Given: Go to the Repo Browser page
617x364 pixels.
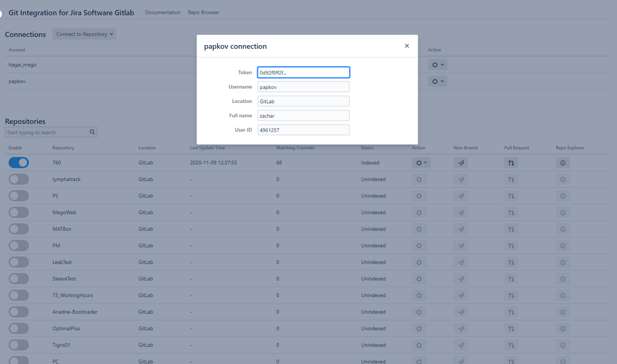Looking at the screenshot, I should (x=203, y=12).
